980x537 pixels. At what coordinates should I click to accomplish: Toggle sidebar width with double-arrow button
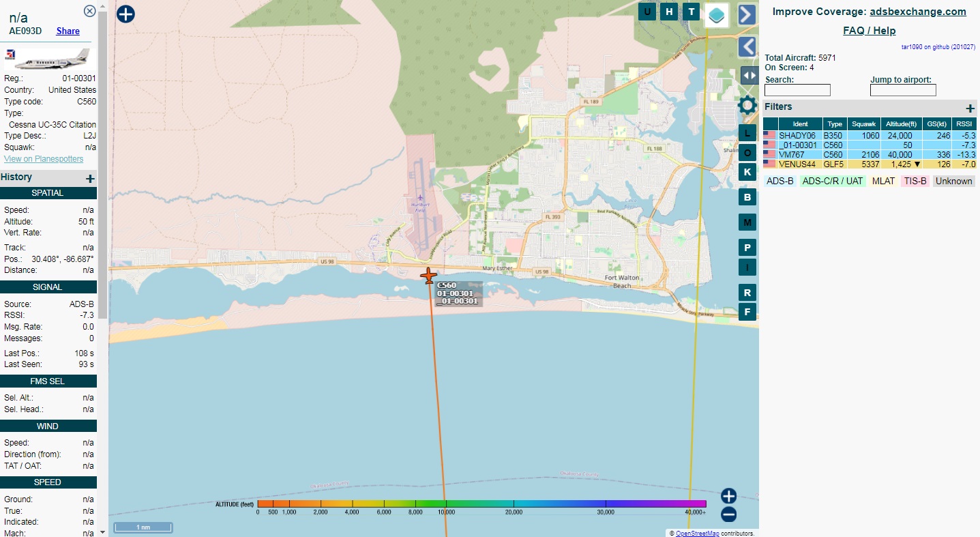pyautogui.click(x=749, y=76)
